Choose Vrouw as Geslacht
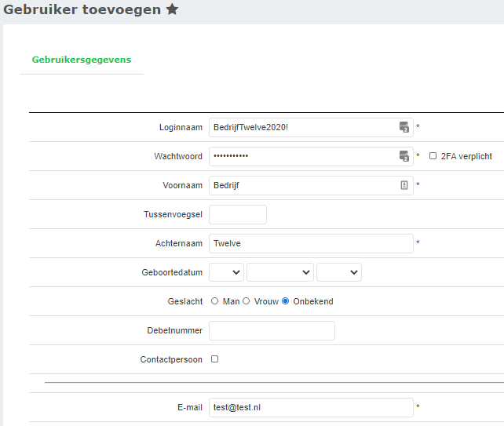504x426 pixels. [x=246, y=301]
